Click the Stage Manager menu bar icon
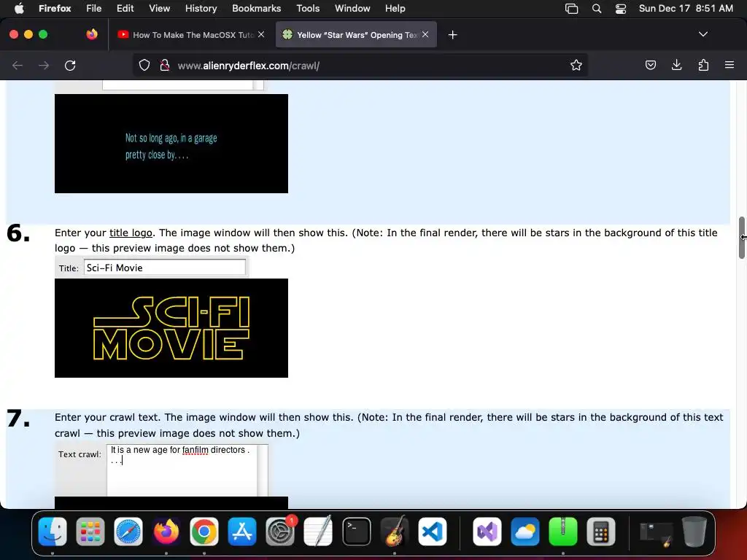747x560 pixels. pos(571,9)
